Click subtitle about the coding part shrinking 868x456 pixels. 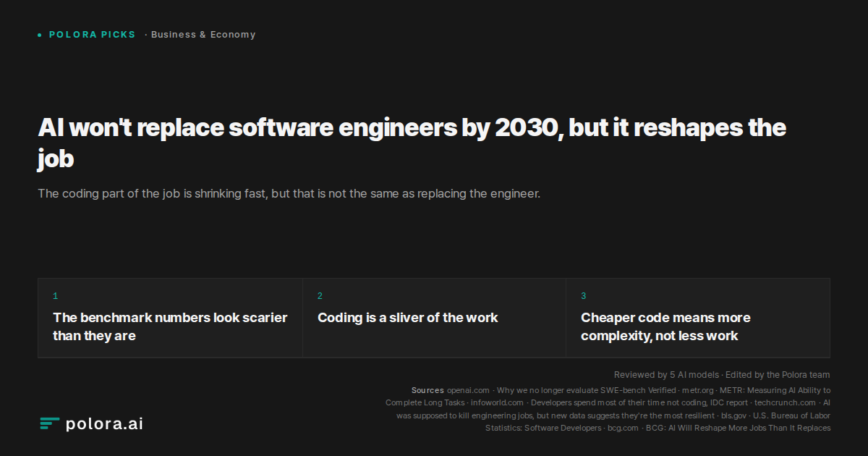[x=289, y=194]
